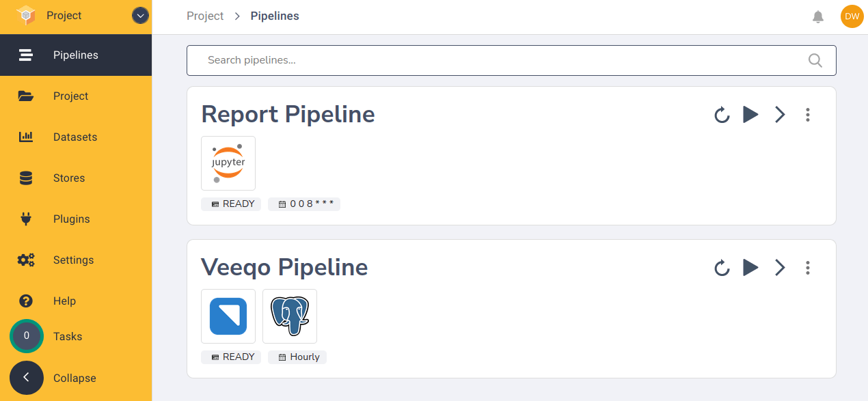Open the Veeqo Pipeline three-dot menu

pos(808,268)
